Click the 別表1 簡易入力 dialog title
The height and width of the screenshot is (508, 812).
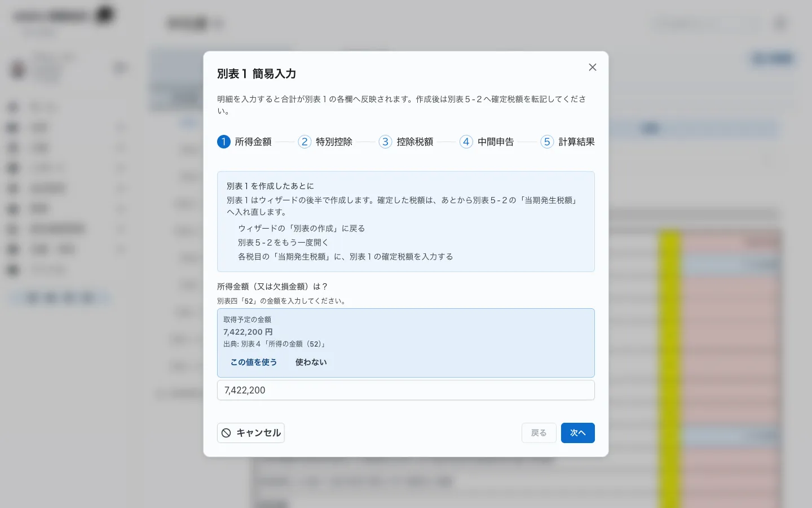[x=257, y=74]
